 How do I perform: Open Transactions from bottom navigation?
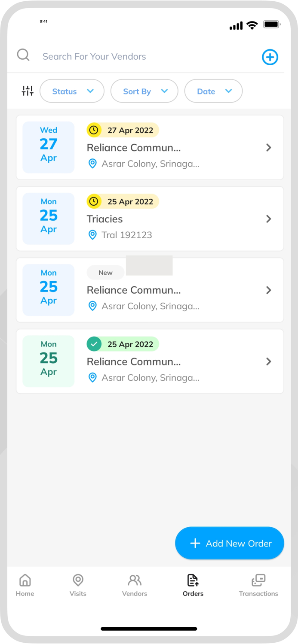[x=258, y=586]
